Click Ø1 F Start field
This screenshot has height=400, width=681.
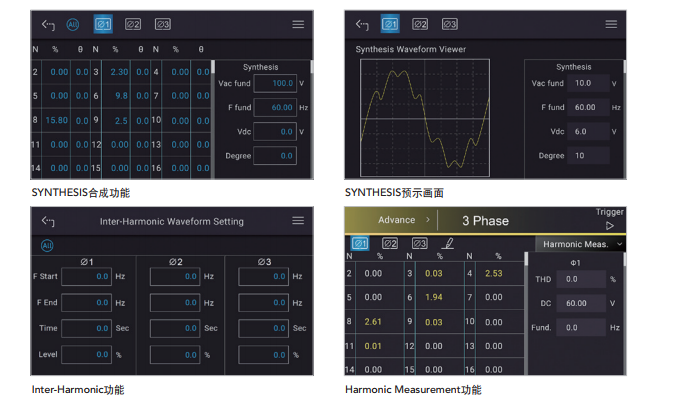tap(86, 277)
